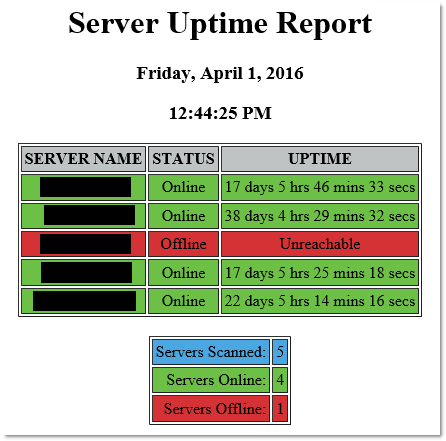Click redacted server name in Offline row
The height and width of the screenshot is (441, 446).
click(x=85, y=244)
